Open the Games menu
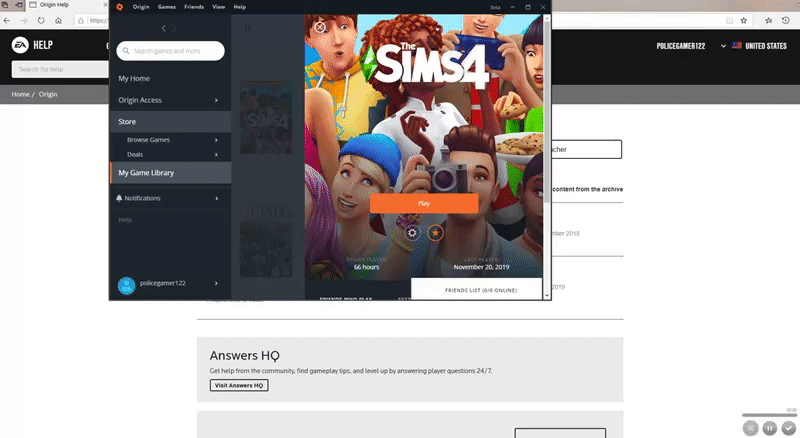 pyautogui.click(x=166, y=7)
